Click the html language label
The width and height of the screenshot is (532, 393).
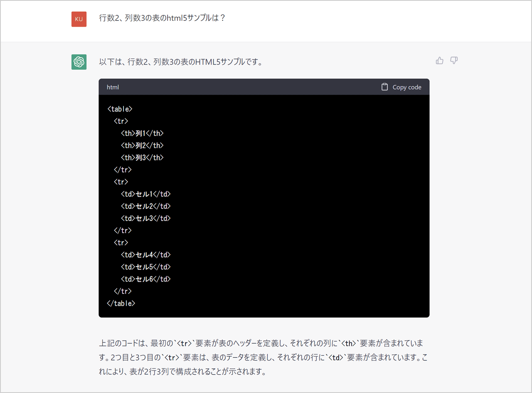113,87
